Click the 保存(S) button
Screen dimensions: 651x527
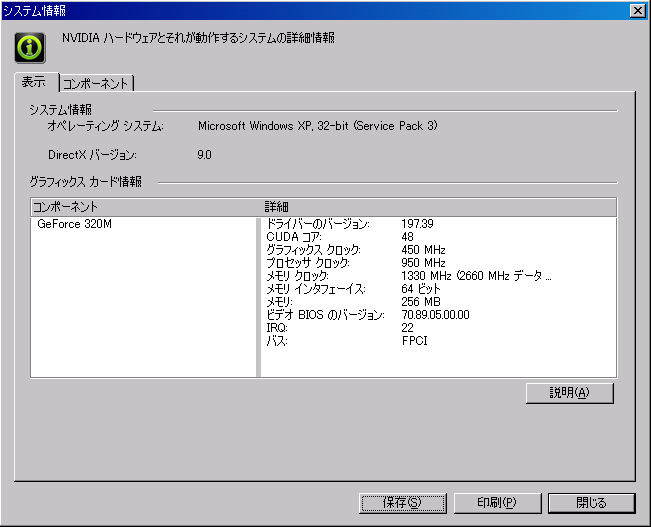[400, 502]
